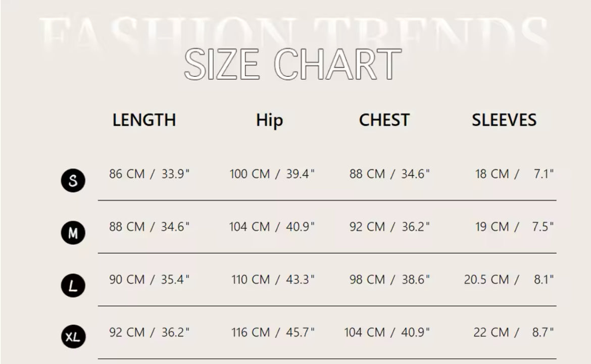
Task: Select the black XL size badge
Action: point(73,337)
